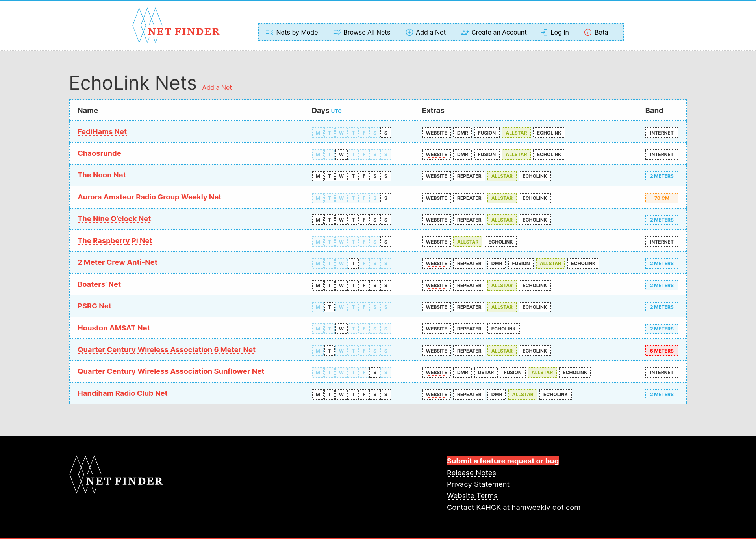Toggle Saturday filter on The Nine O'Clock Net
The height and width of the screenshot is (539, 756).
point(374,219)
